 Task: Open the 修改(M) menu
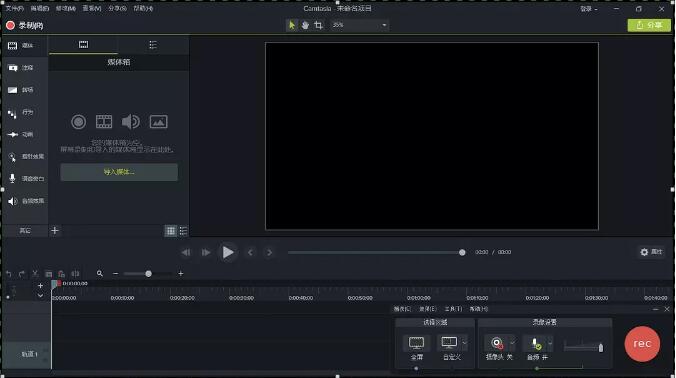66,9
